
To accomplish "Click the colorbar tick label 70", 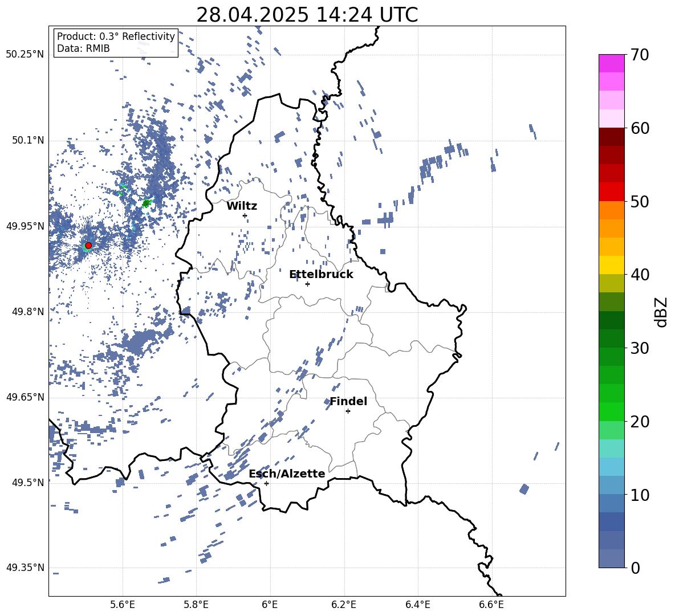I will (640, 55).
